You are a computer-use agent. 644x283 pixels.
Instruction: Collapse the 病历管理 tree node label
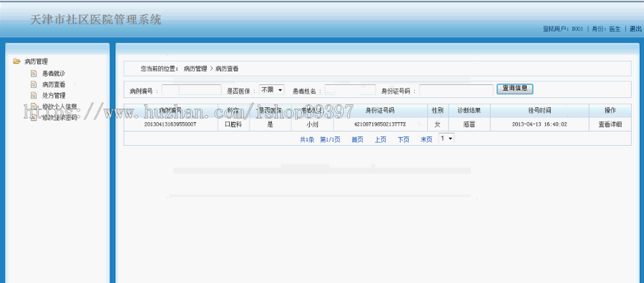point(36,61)
